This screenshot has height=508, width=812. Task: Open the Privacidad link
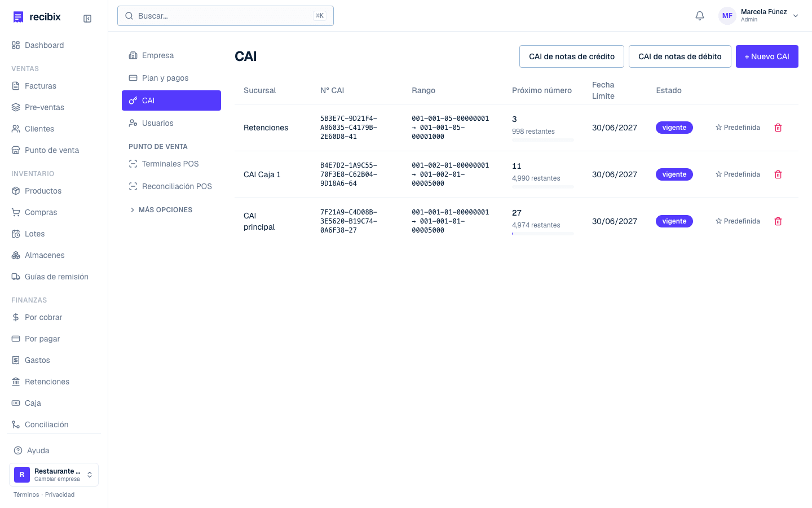point(60,494)
